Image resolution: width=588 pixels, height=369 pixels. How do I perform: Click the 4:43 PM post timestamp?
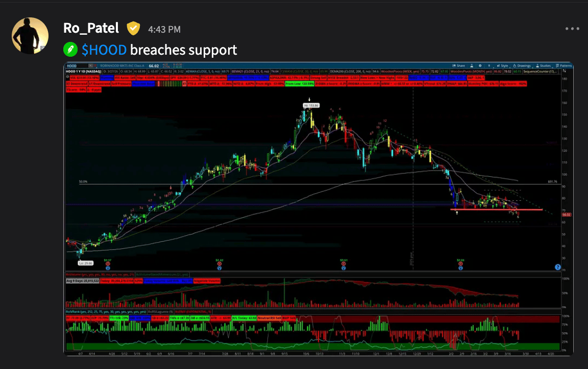(x=164, y=29)
